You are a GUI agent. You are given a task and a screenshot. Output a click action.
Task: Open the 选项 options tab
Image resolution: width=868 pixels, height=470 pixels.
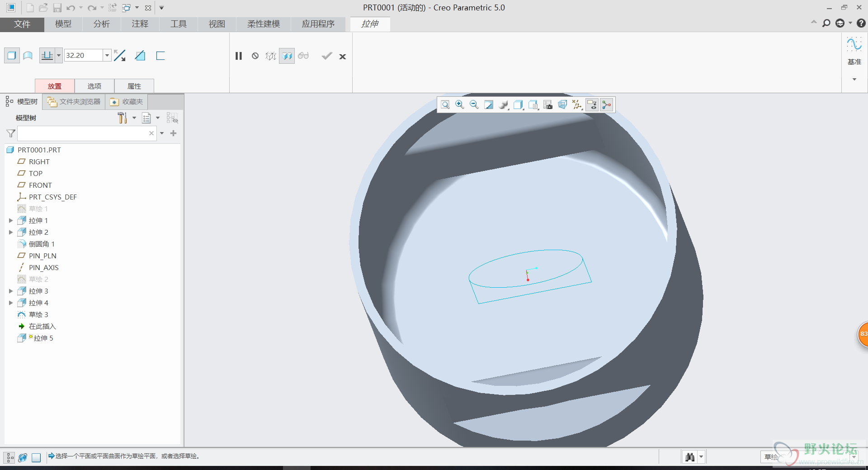(x=94, y=86)
